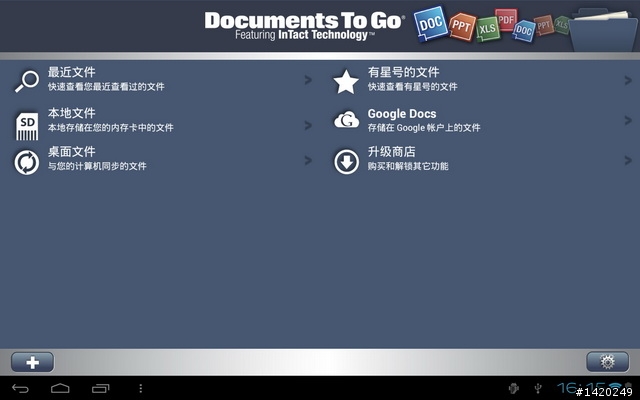Image resolution: width=640 pixels, height=400 pixels.
Task: Click the folder graphic in header
Action: point(602,29)
